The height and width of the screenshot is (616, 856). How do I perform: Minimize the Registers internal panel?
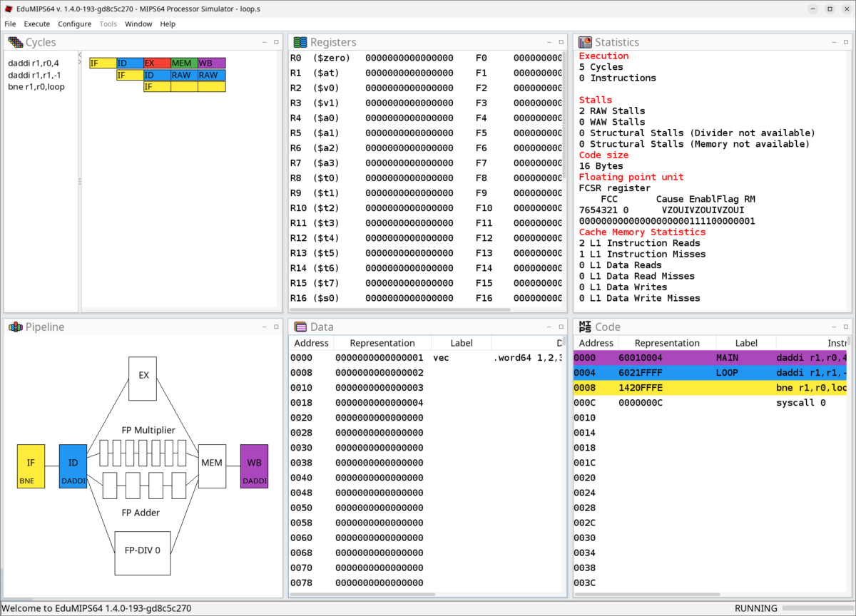pos(549,42)
